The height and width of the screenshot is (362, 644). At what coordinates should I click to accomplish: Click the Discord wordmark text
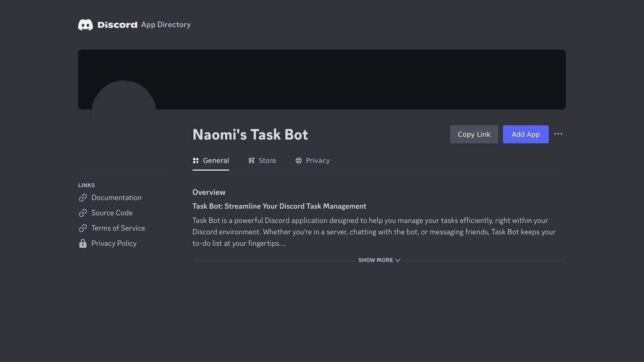click(x=117, y=25)
